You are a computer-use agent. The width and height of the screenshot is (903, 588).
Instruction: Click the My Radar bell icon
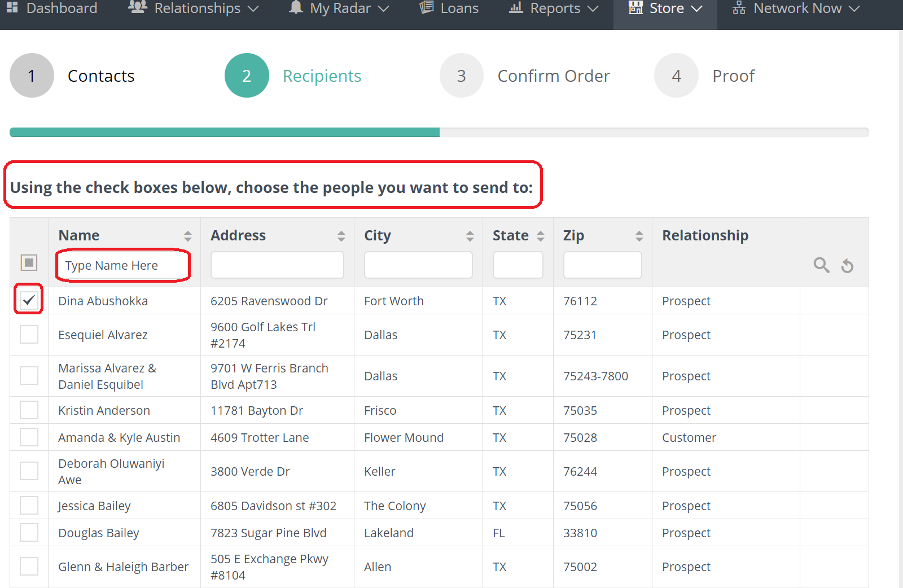(x=296, y=8)
